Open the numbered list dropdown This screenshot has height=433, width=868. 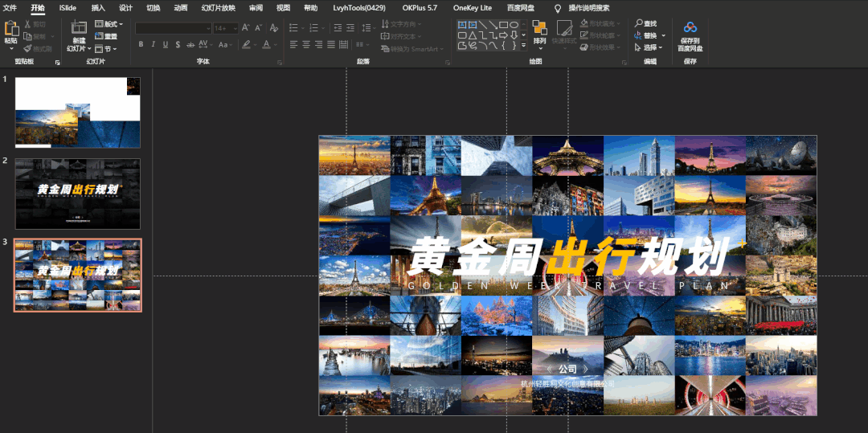[x=323, y=27]
